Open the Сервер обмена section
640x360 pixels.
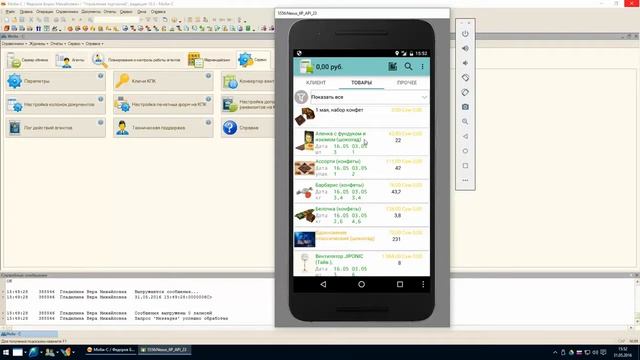point(28,60)
